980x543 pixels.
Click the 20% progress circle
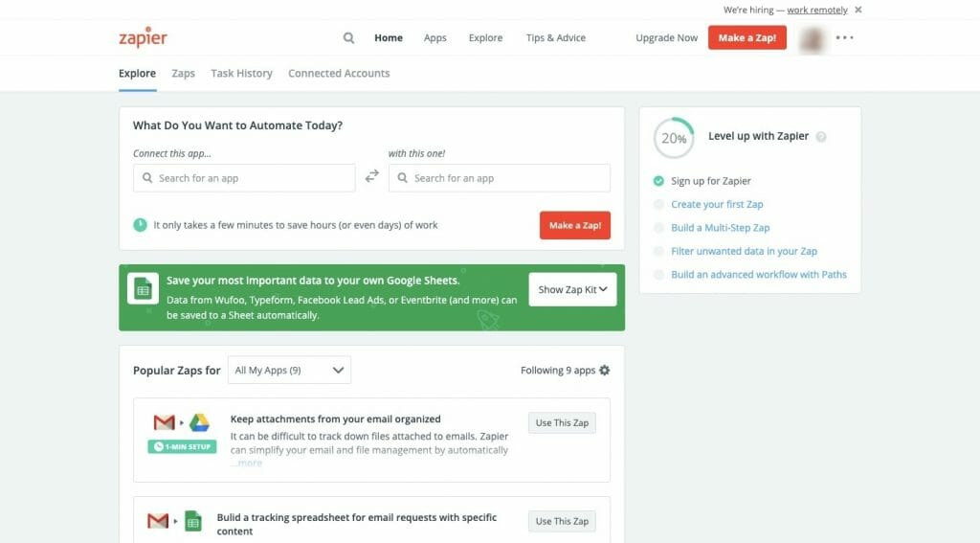(x=674, y=138)
